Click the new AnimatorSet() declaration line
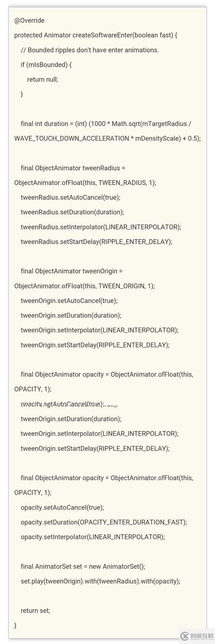 click(x=83, y=566)
